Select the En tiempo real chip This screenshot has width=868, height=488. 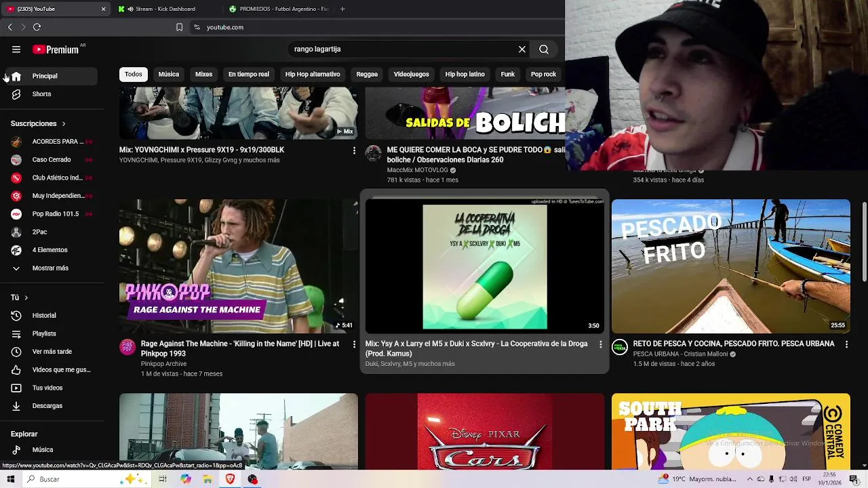(x=249, y=75)
